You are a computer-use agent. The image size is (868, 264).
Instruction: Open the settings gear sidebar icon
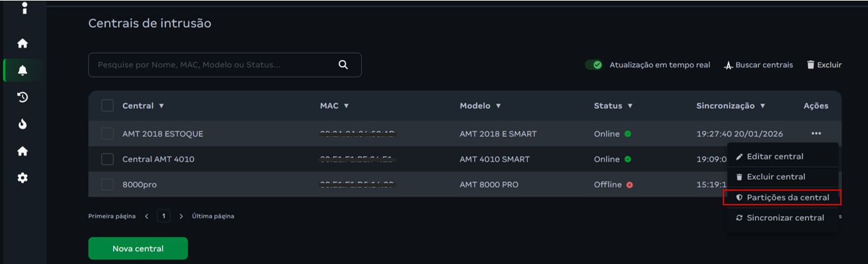[23, 178]
